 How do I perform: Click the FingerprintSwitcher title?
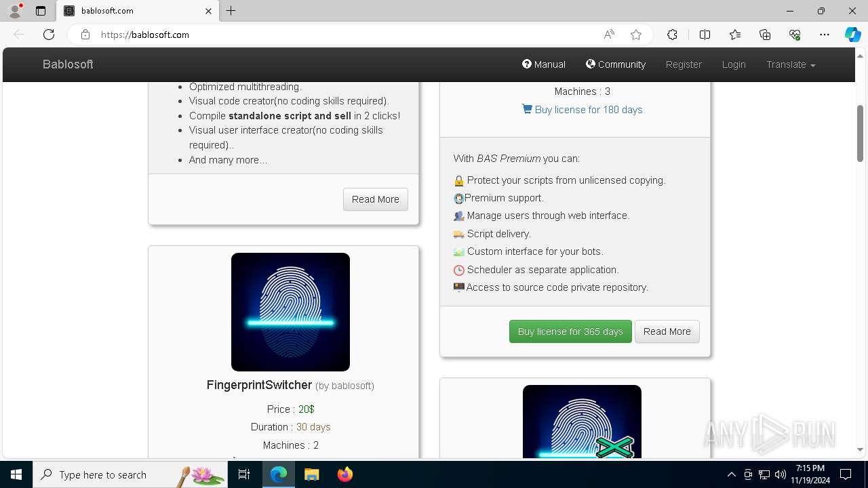coord(259,385)
